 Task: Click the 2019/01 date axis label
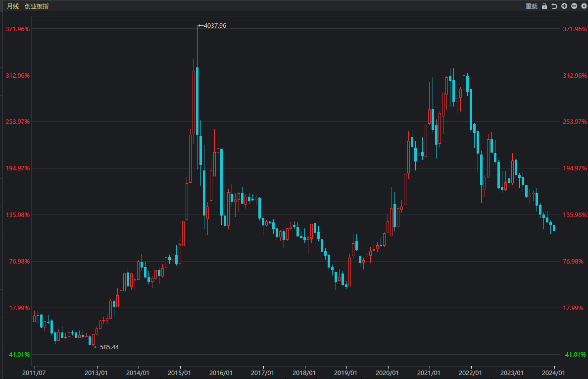[x=346, y=373]
